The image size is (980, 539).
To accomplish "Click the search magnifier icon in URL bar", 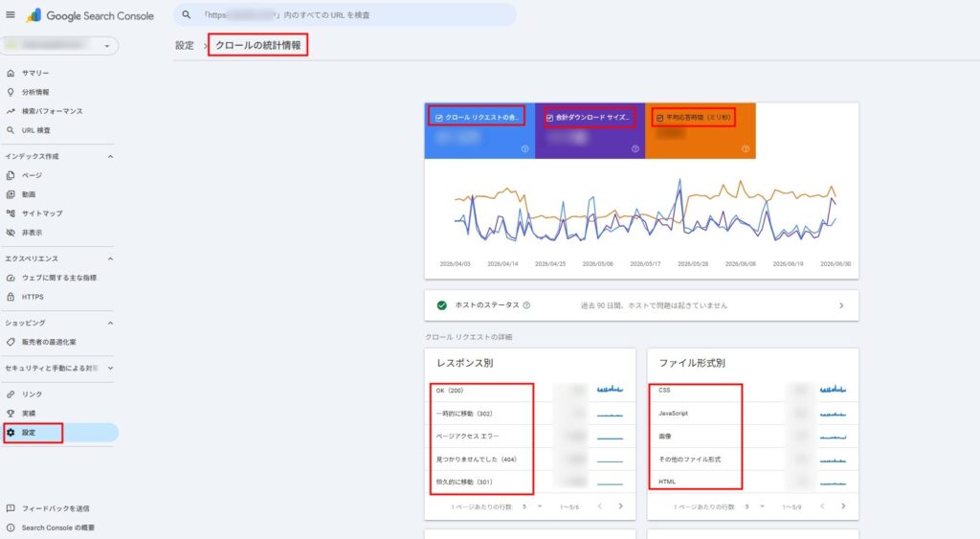I will (x=187, y=14).
